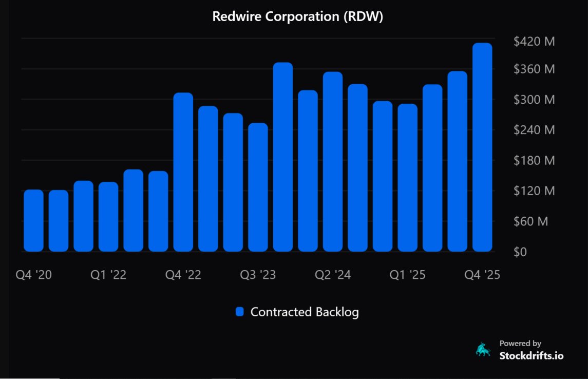The height and width of the screenshot is (379, 588).
Task: Click the $180 M y-axis value
Action: [x=534, y=160]
